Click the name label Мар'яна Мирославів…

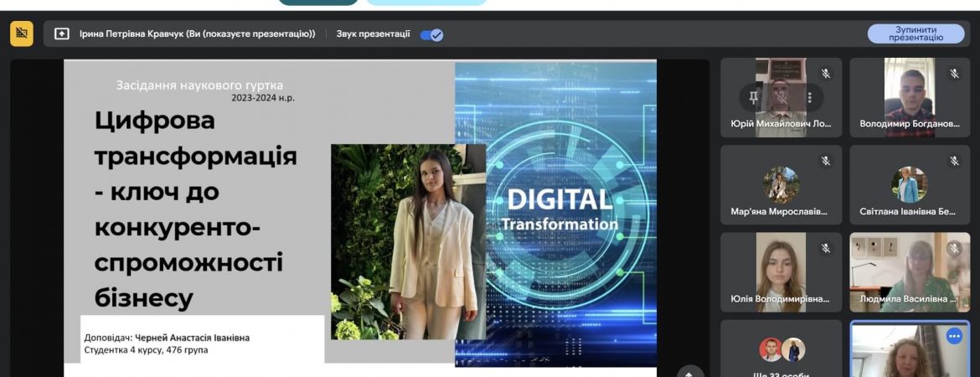click(x=779, y=211)
